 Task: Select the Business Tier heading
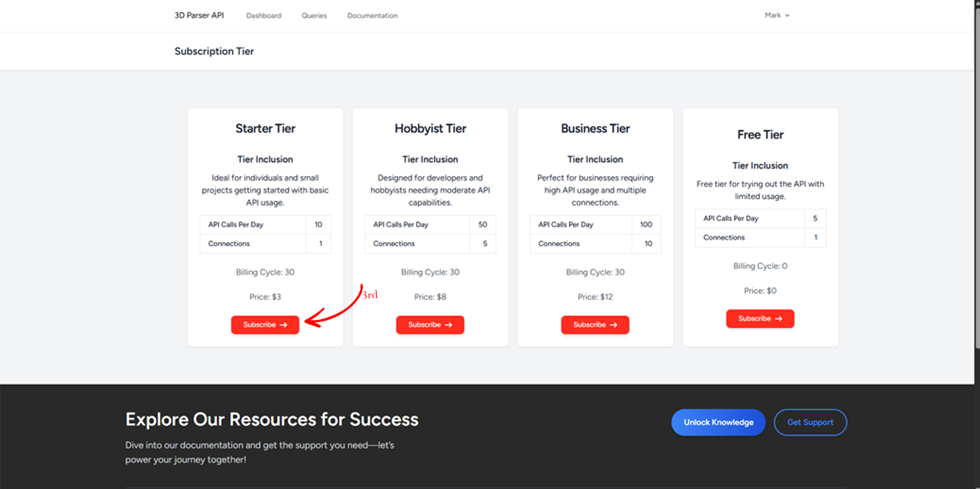coord(595,129)
